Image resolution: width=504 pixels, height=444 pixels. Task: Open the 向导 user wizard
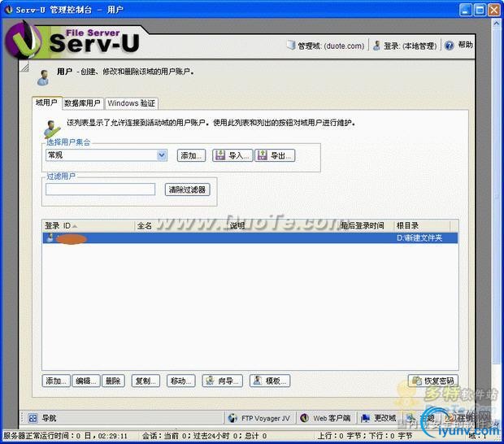coord(223,381)
